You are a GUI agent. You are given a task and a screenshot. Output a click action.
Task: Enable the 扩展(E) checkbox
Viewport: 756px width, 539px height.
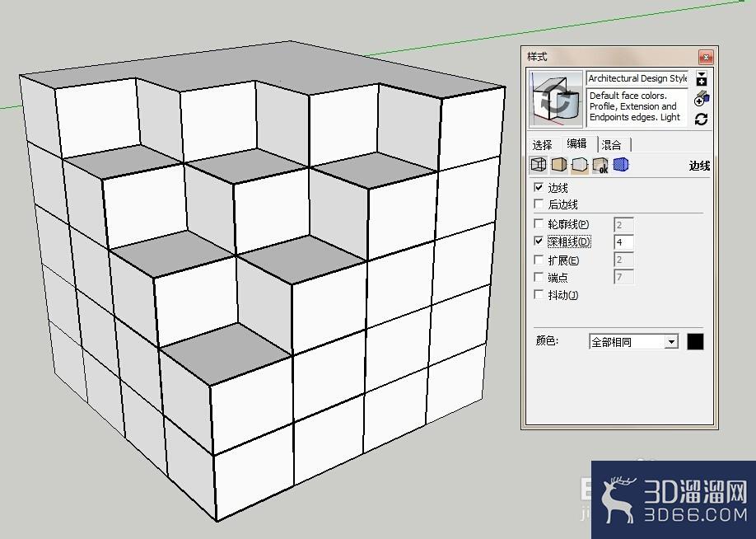(x=539, y=260)
